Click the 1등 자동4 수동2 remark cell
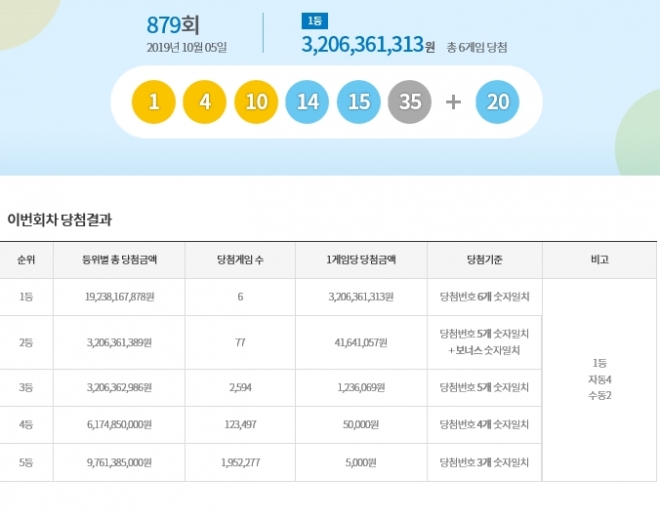 pyautogui.click(x=599, y=380)
